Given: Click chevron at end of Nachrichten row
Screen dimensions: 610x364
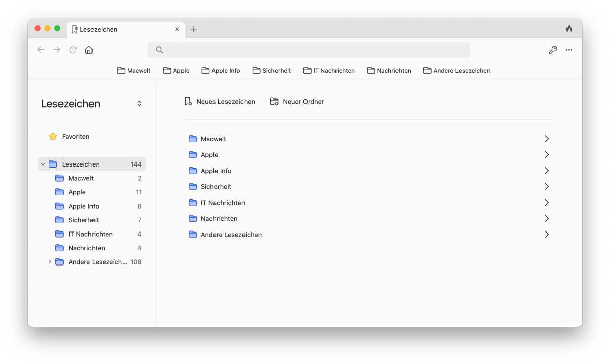Looking at the screenshot, I should pos(547,219).
